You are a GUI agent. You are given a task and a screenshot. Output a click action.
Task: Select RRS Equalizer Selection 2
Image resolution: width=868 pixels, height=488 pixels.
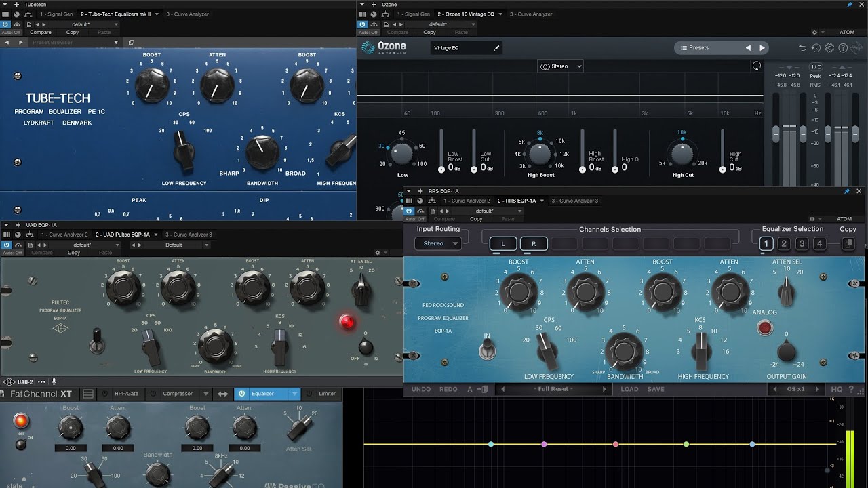(784, 243)
